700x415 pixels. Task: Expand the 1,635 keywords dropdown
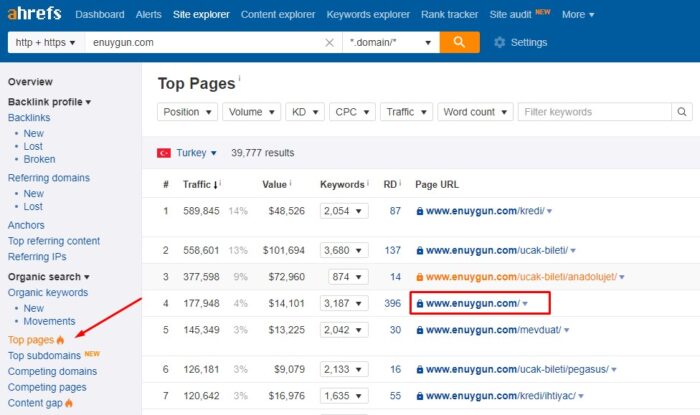pos(344,396)
